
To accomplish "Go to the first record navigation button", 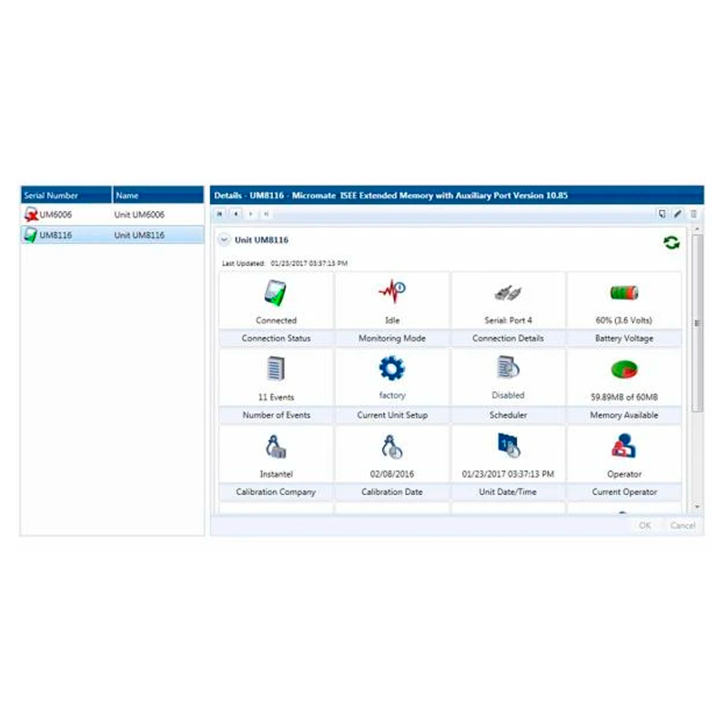I will [220, 214].
